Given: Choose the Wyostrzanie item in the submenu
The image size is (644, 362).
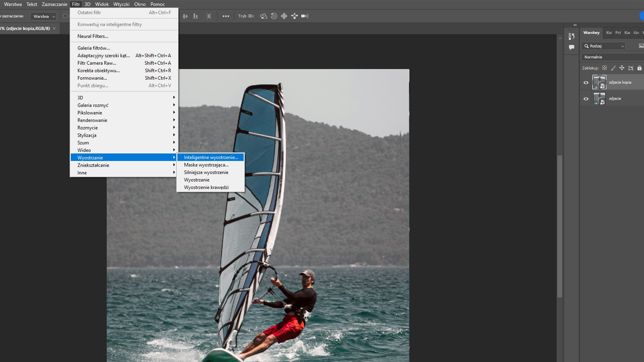Looking at the screenshot, I should [210, 180].
